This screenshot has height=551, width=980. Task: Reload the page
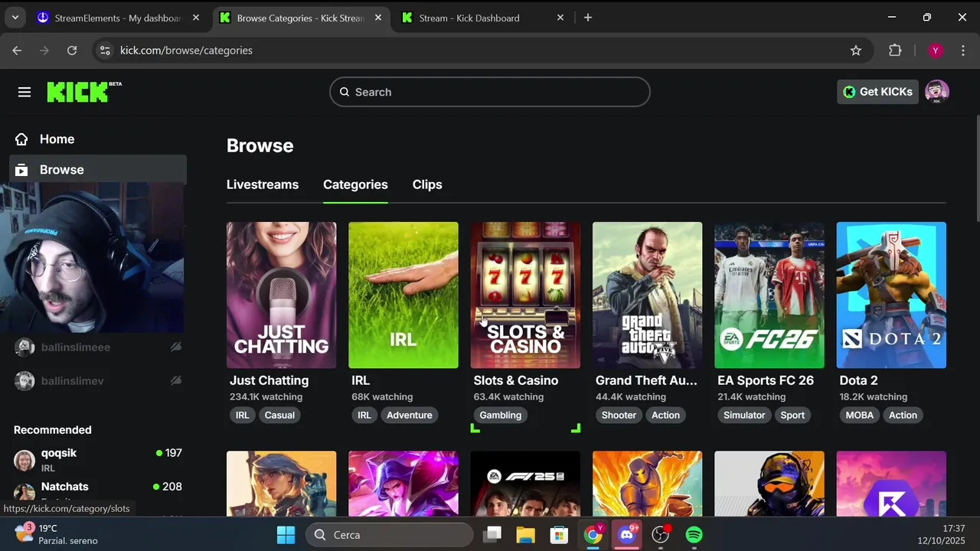[72, 51]
